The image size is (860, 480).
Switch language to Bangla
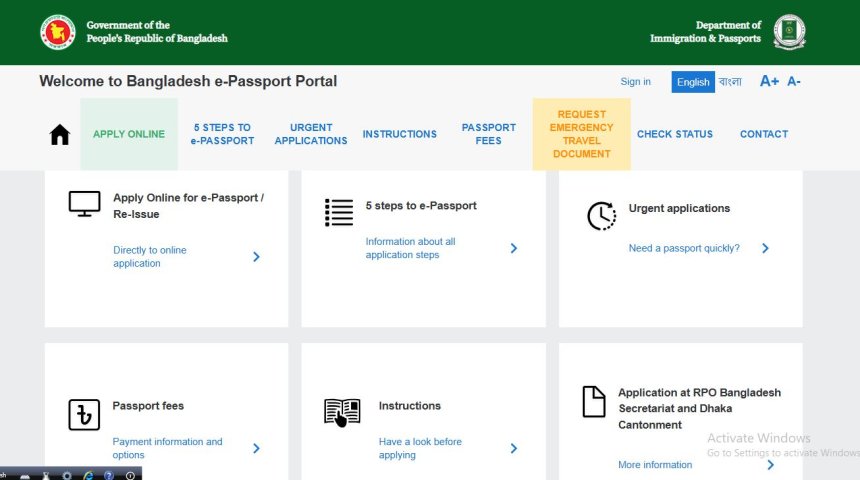[730, 82]
